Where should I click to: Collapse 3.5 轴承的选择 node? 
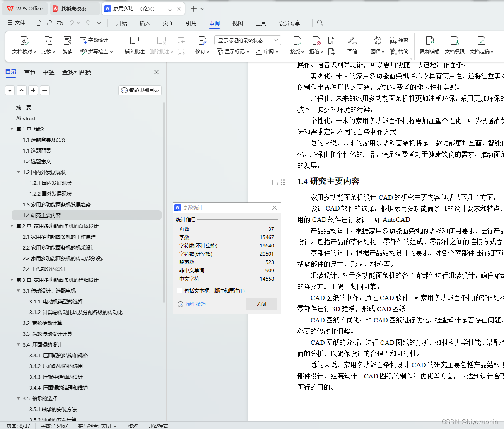(19, 399)
